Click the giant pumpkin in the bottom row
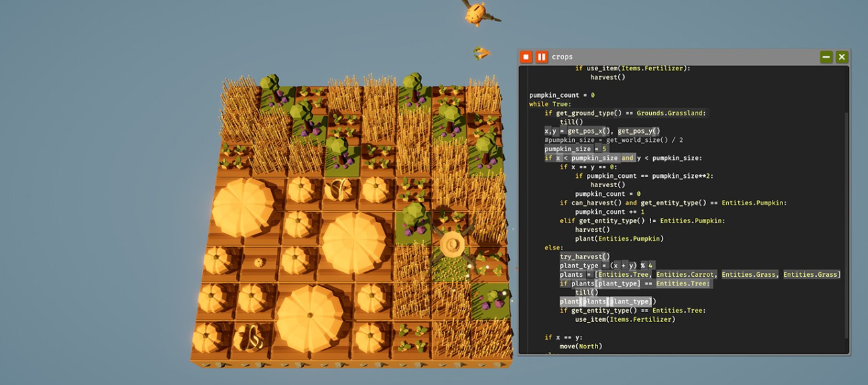Viewport: 868px width, 385px height. pyautogui.click(x=309, y=317)
